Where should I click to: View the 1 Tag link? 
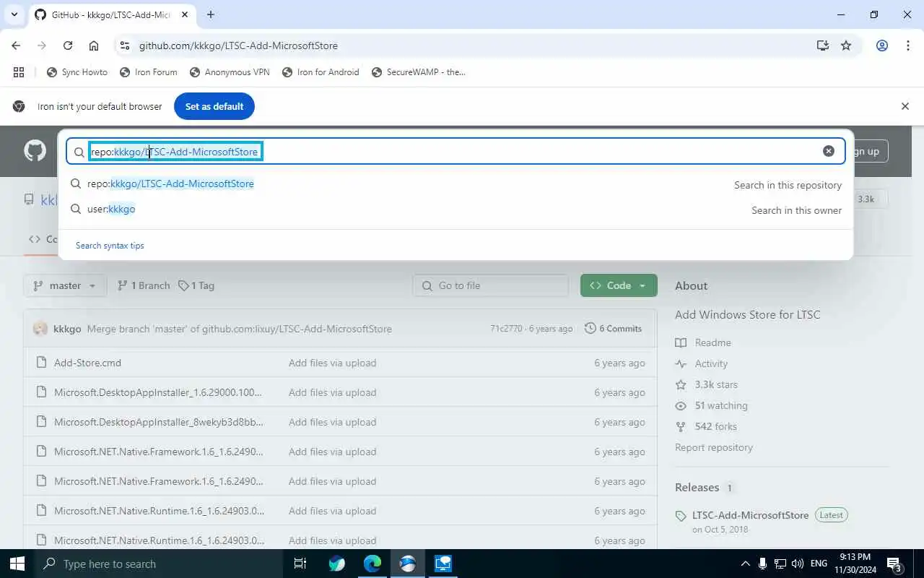[196, 285]
